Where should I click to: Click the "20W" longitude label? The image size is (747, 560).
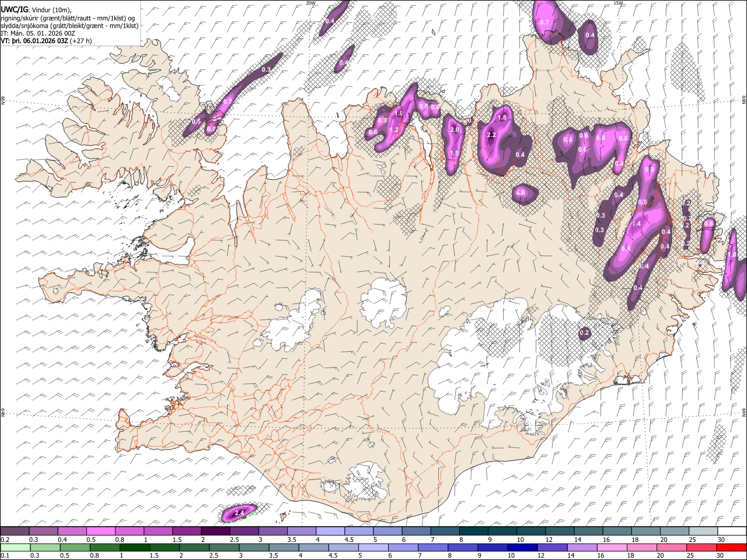(310, 3)
